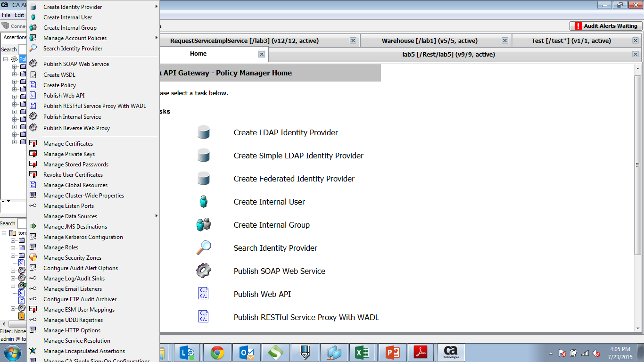Click the Create Internal Group people icon on Home
Viewport: 644px width, 362px height.
click(203, 225)
